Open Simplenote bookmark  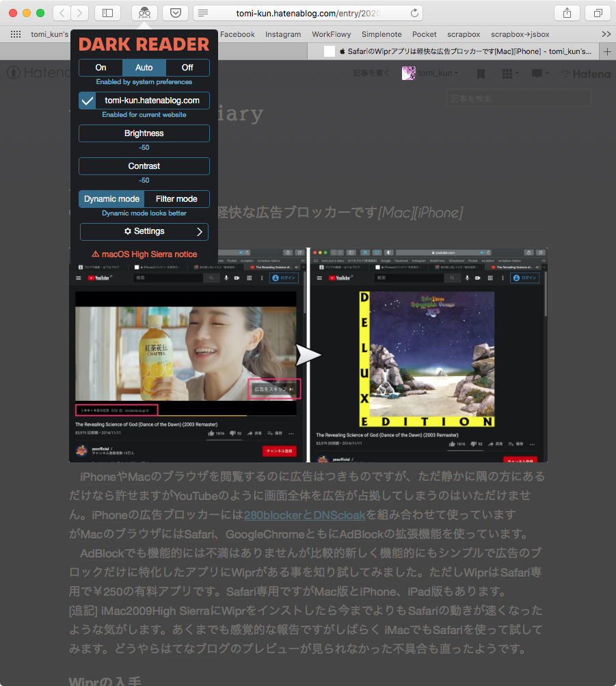coord(381,34)
